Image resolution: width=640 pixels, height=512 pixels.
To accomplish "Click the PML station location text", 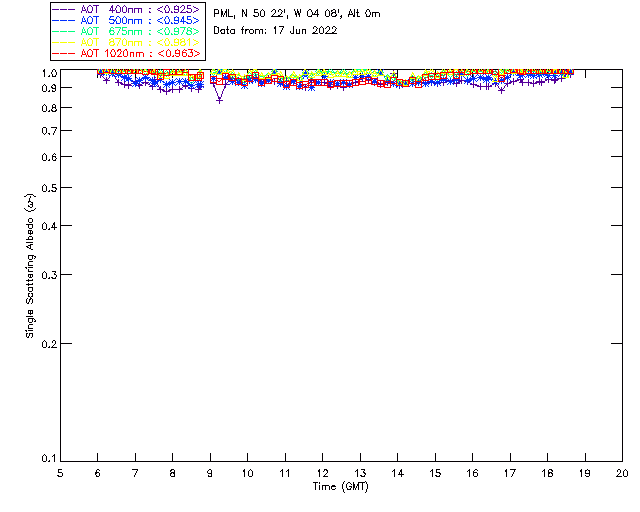I will tap(297, 14).
